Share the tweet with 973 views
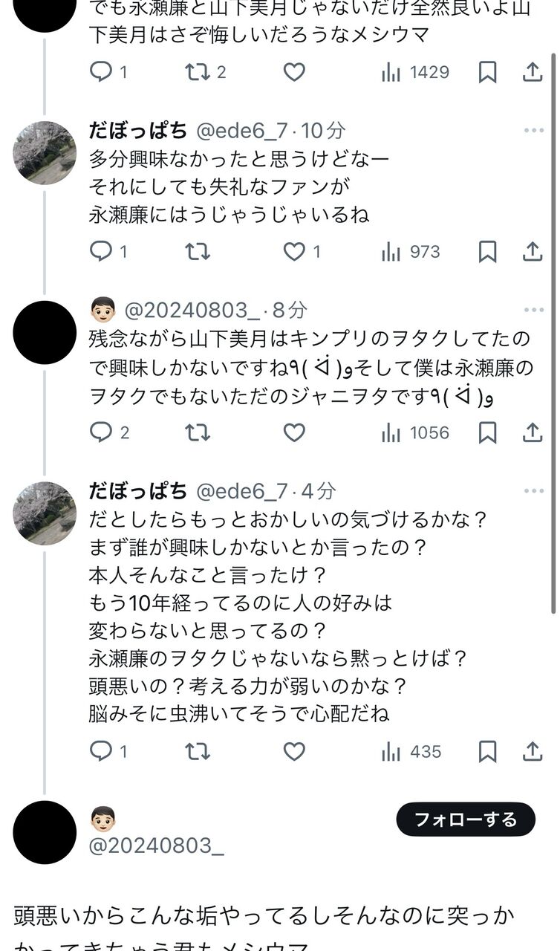 point(533,252)
